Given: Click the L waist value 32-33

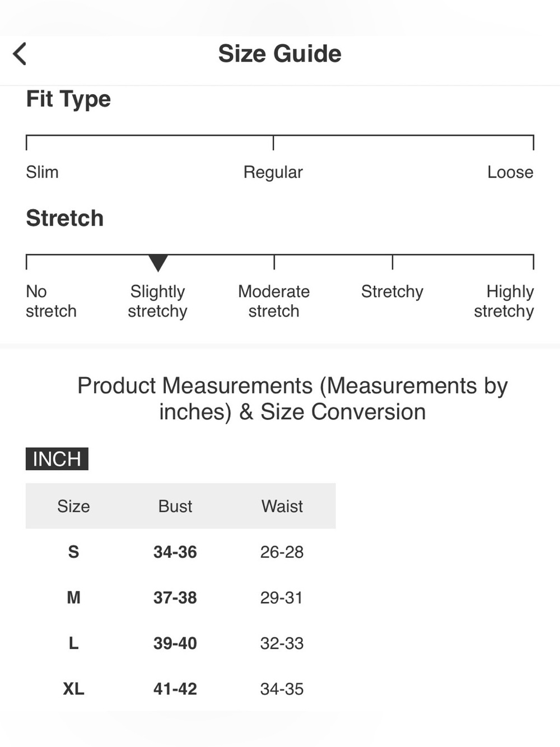Looking at the screenshot, I should click(x=282, y=643).
